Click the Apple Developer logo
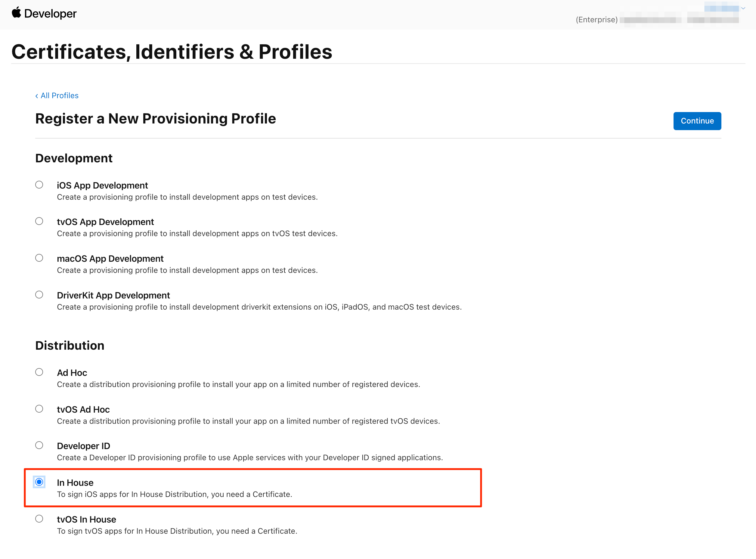756x559 pixels. (44, 14)
